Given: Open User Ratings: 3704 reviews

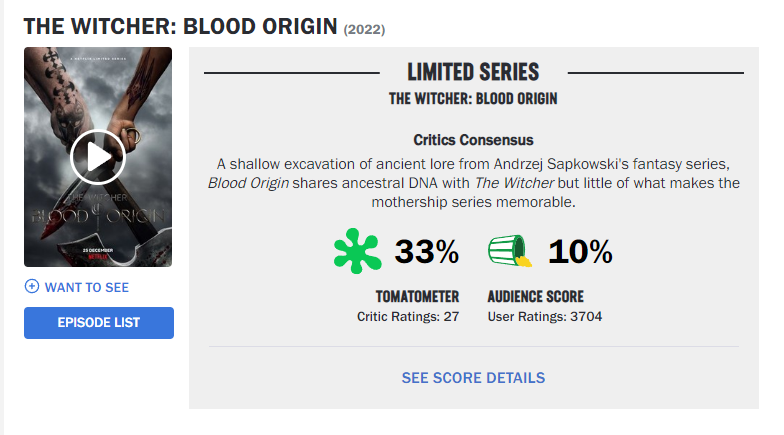Looking at the screenshot, I should (545, 317).
